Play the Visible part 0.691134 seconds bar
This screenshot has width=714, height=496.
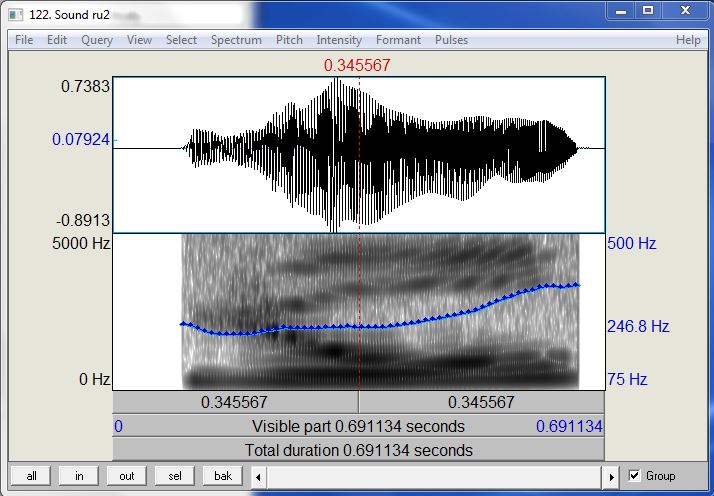359,426
